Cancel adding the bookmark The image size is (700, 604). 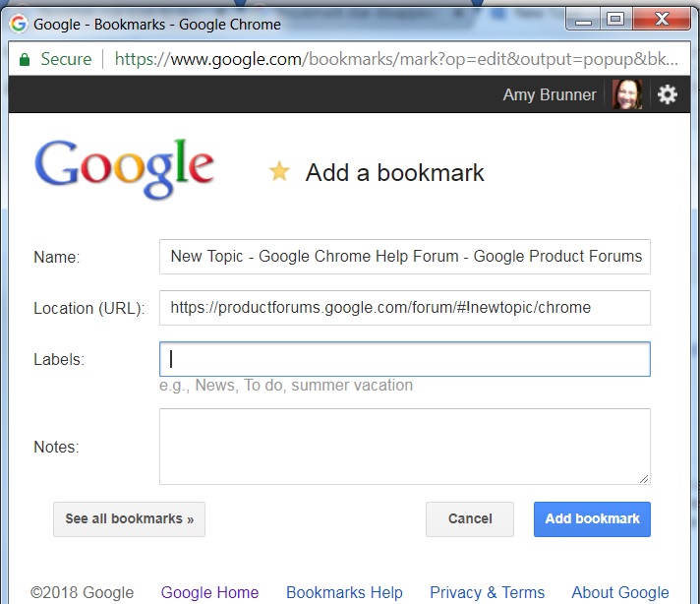(470, 519)
